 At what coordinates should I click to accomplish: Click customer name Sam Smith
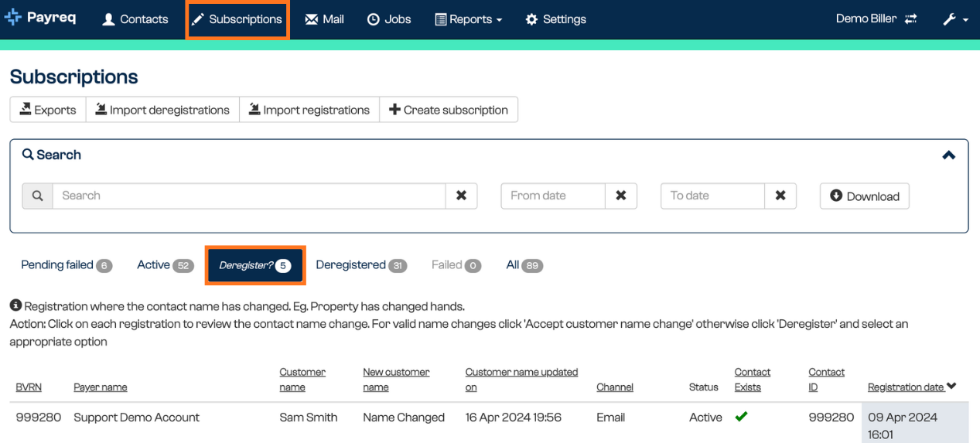(x=309, y=417)
